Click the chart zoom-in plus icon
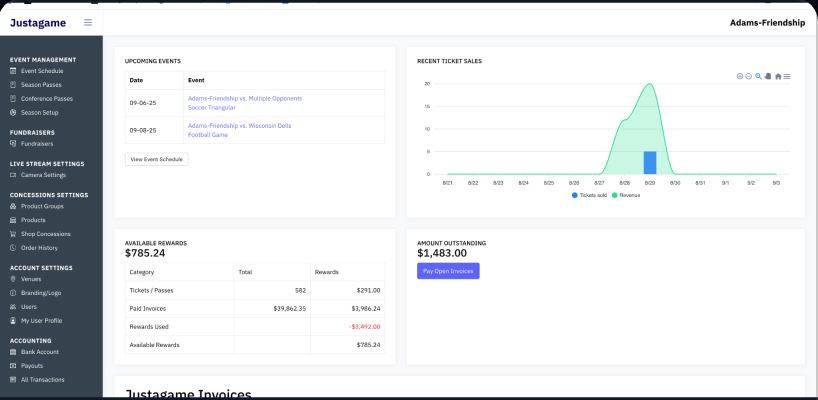 [x=740, y=76]
